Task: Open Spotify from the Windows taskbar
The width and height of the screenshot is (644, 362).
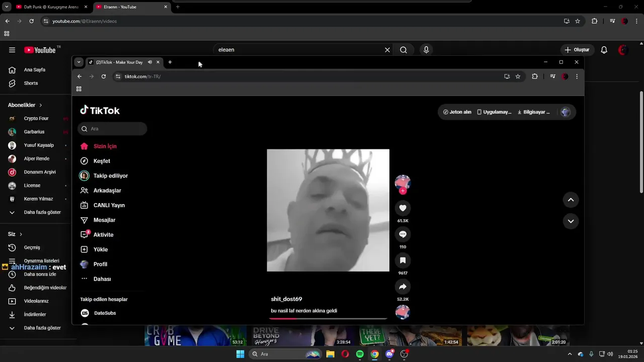Action: [360, 354]
